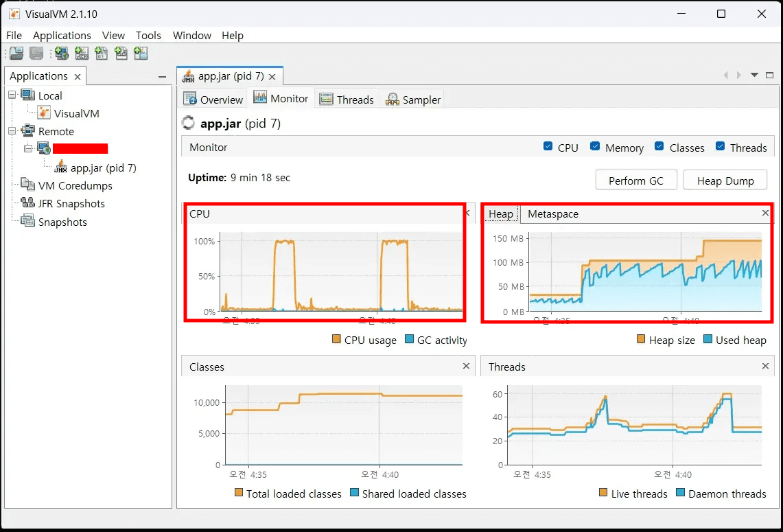Select VM Coredumps node icon
This screenshot has height=532, width=783.
coord(27,185)
